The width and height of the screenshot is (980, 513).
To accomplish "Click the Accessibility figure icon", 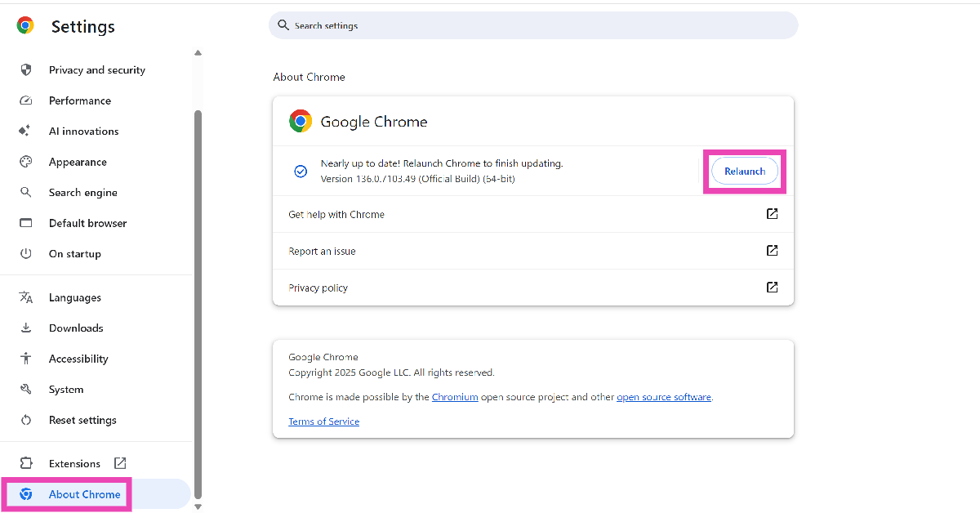I will (26, 359).
